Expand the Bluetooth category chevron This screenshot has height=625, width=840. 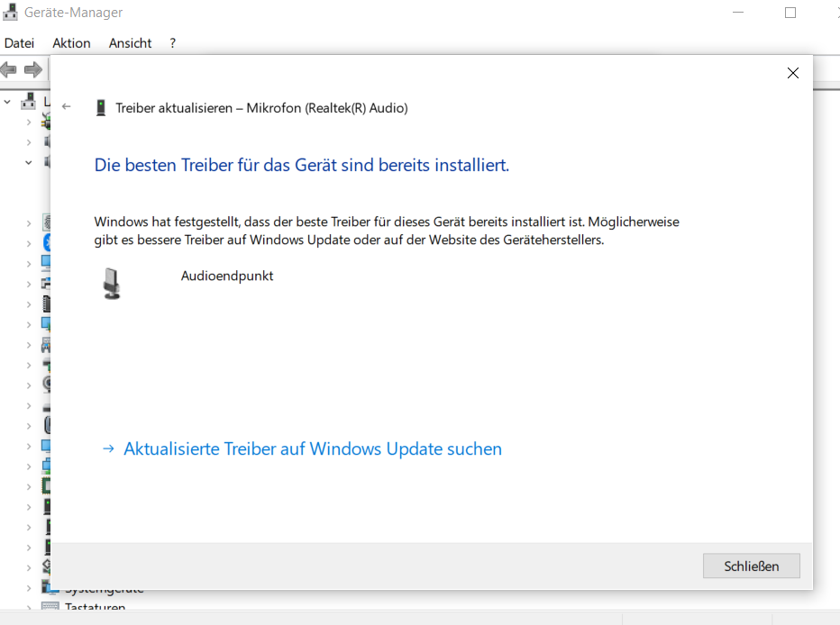(x=29, y=243)
